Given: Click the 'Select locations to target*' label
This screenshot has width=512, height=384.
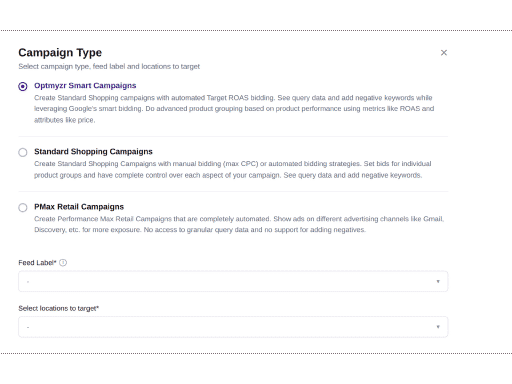Looking at the screenshot, I should 59,308.
